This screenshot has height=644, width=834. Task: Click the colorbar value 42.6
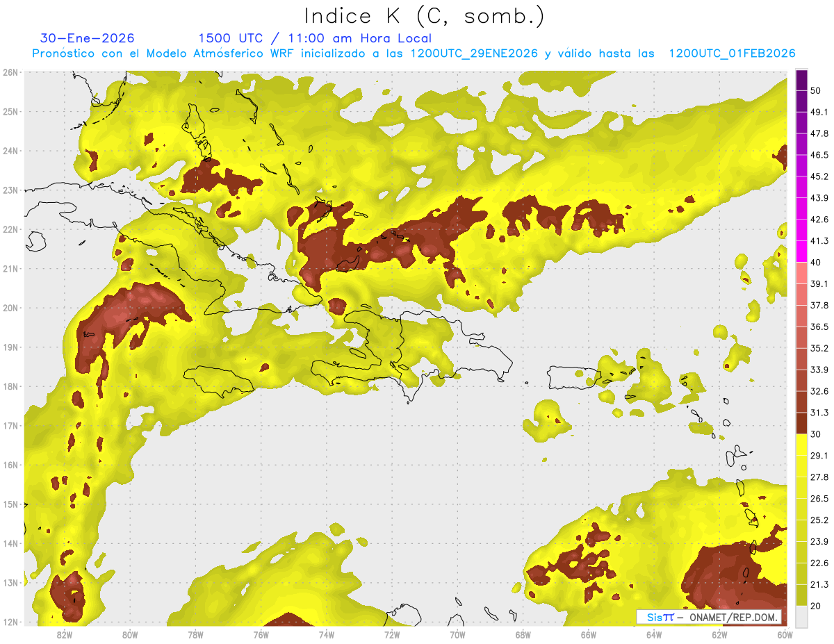coord(819,219)
